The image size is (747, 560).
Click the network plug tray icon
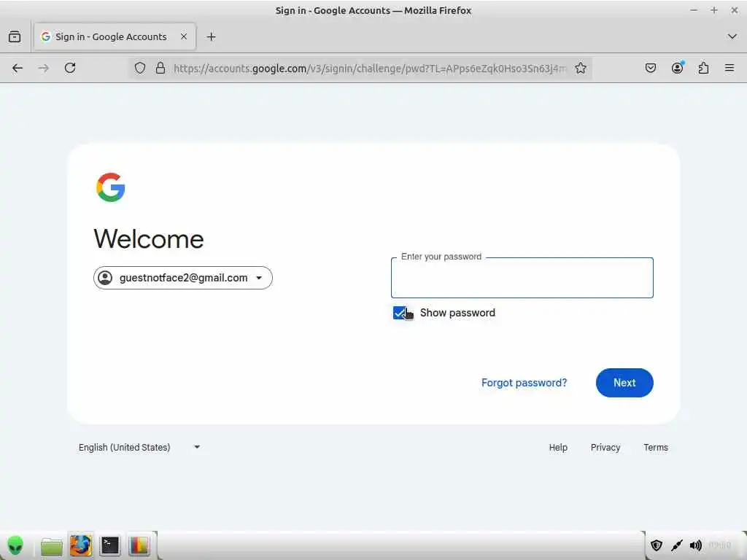[x=676, y=545]
